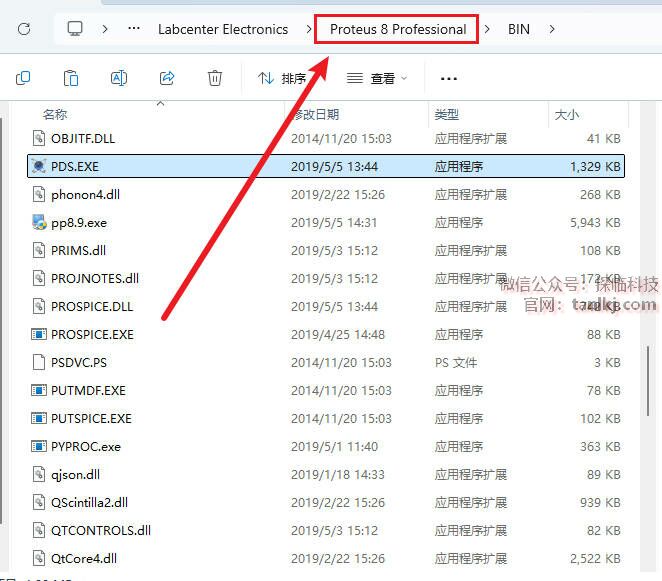This screenshot has height=581, width=662.
Task: Open the Labcenter Electronics breadcrumb
Action: pyautogui.click(x=223, y=29)
